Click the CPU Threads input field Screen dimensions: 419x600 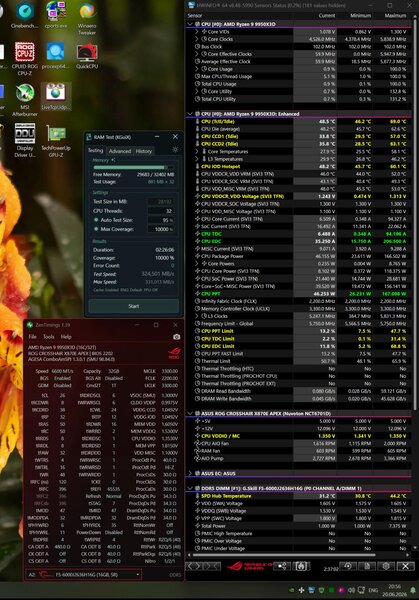161,211
